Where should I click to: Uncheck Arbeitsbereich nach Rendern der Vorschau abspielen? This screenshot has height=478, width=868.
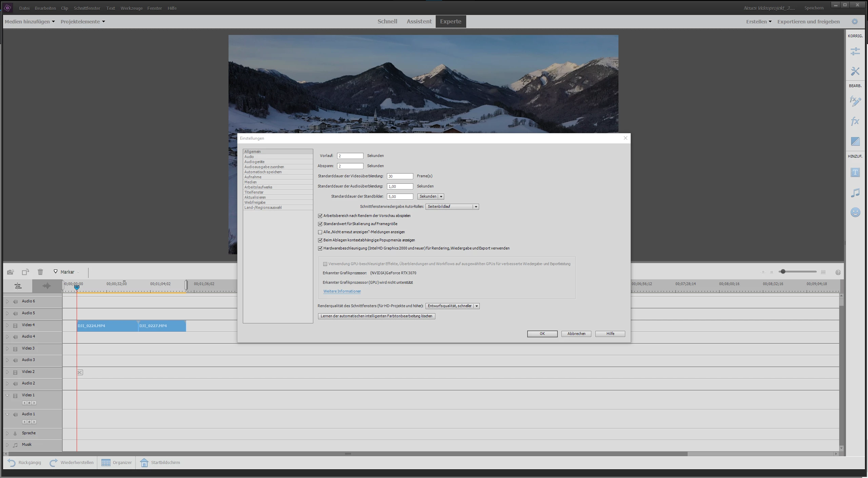320,216
